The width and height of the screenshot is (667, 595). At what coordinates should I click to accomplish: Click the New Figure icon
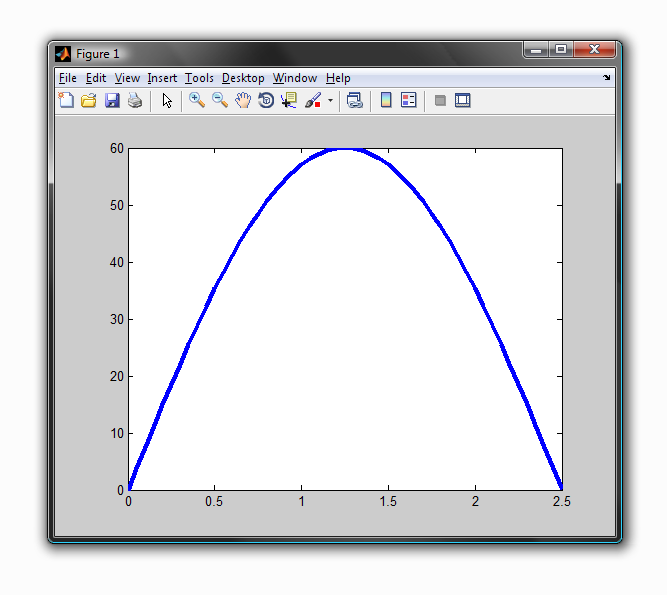point(66,100)
